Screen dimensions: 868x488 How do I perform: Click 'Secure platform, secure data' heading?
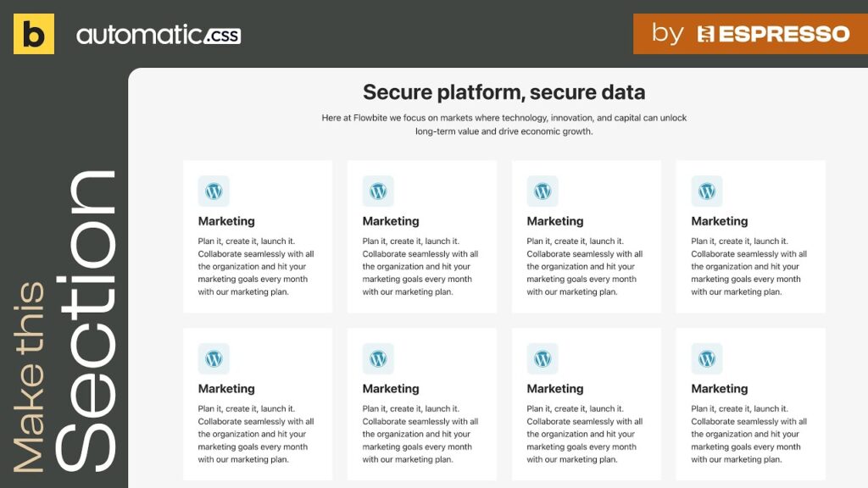[504, 92]
